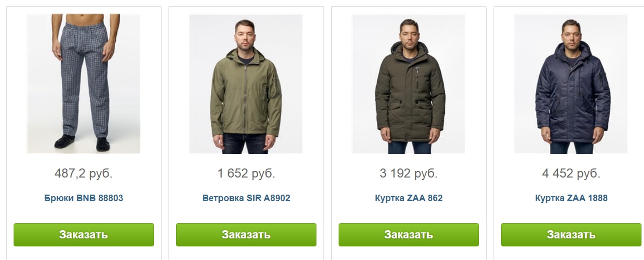View the navy ZAA 1888 jacket photo
The width and height of the screenshot is (644, 260).
[x=571, y=83]
